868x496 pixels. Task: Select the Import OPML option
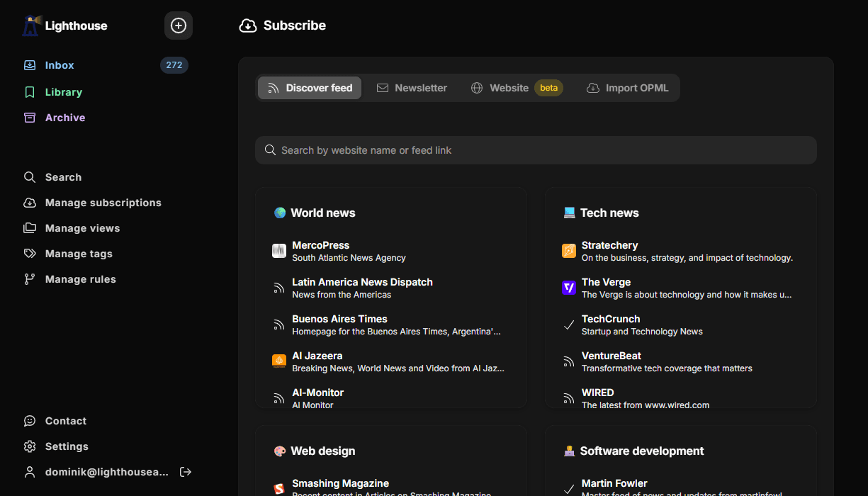coord(628,87)
